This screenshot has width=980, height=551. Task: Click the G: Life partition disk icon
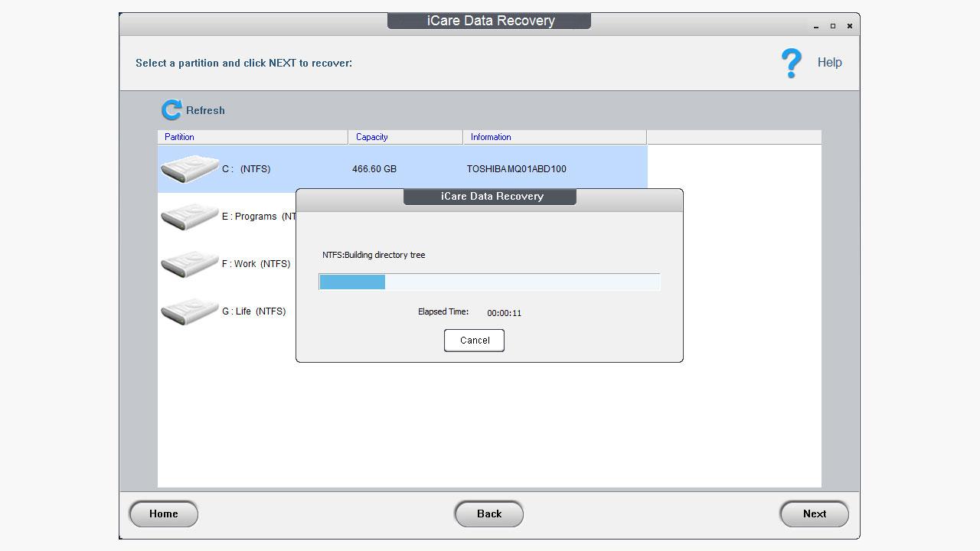[189, 310]
